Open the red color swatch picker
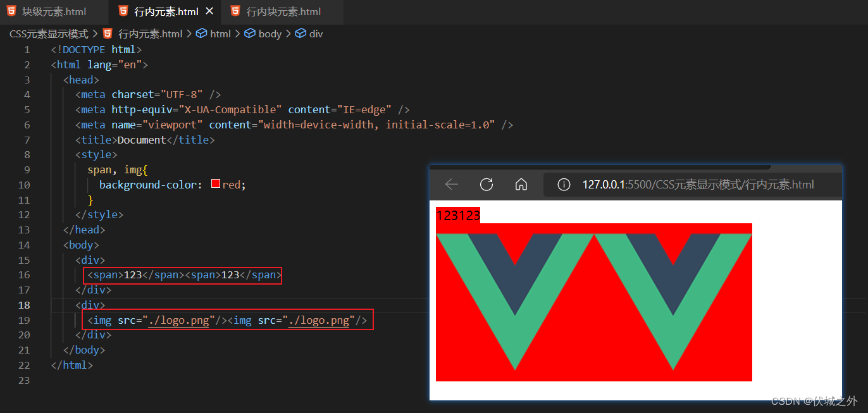Image resolution: width=868 pixels, height=413 pixels. (x=215, y=184)
